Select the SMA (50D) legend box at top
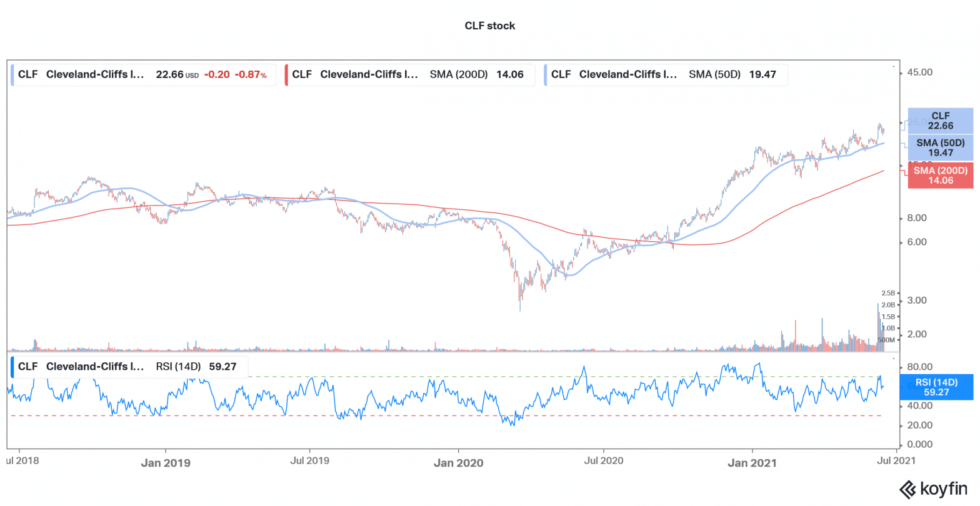 tap(666, 74)
